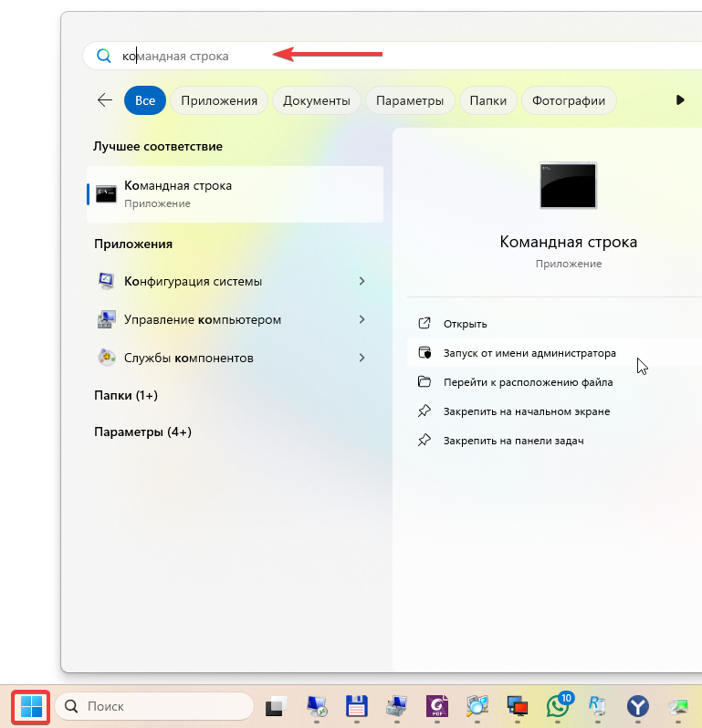Open Task View icon on taskbar
Screen dimensions: 702x728
click(276, 706)
